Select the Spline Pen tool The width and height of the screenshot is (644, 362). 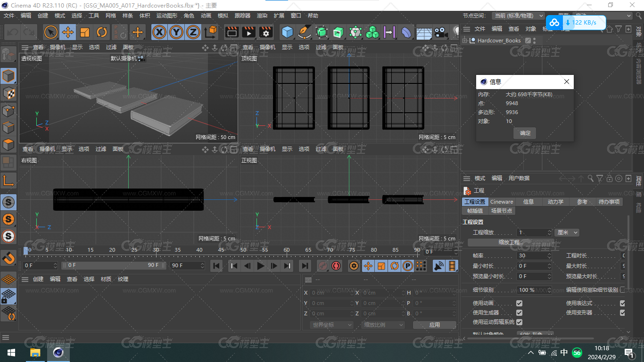(305, 32)
